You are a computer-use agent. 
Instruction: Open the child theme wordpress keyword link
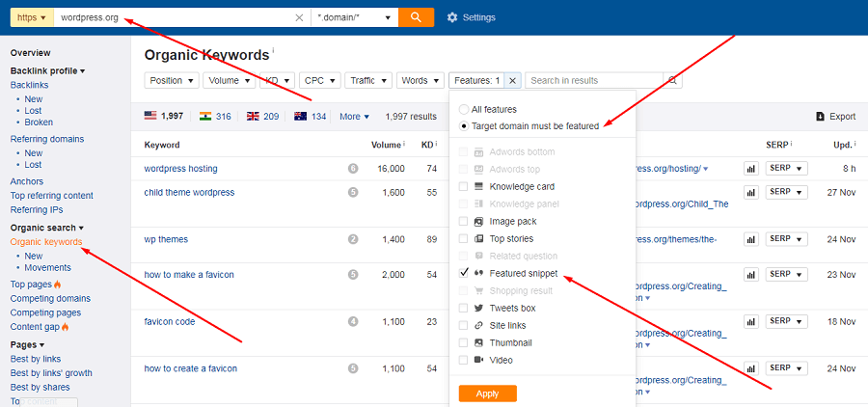[x=189, y=192]
